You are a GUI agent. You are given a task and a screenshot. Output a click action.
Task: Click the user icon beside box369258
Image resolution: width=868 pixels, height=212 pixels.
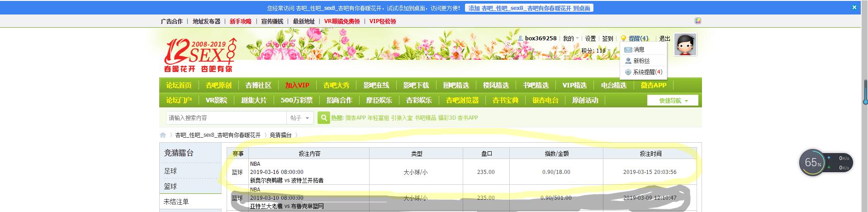(x=521, y=39)
